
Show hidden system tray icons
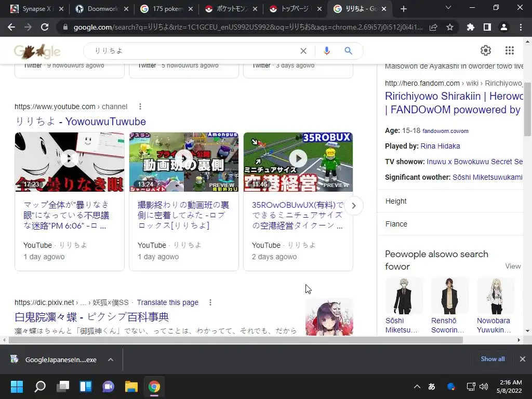[x=417, y=387]
